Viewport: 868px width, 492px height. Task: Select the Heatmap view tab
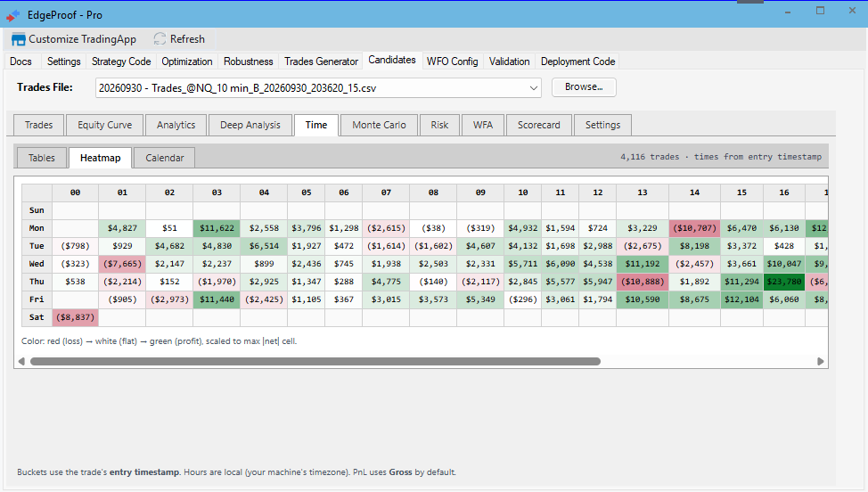(x=100, y=158)
